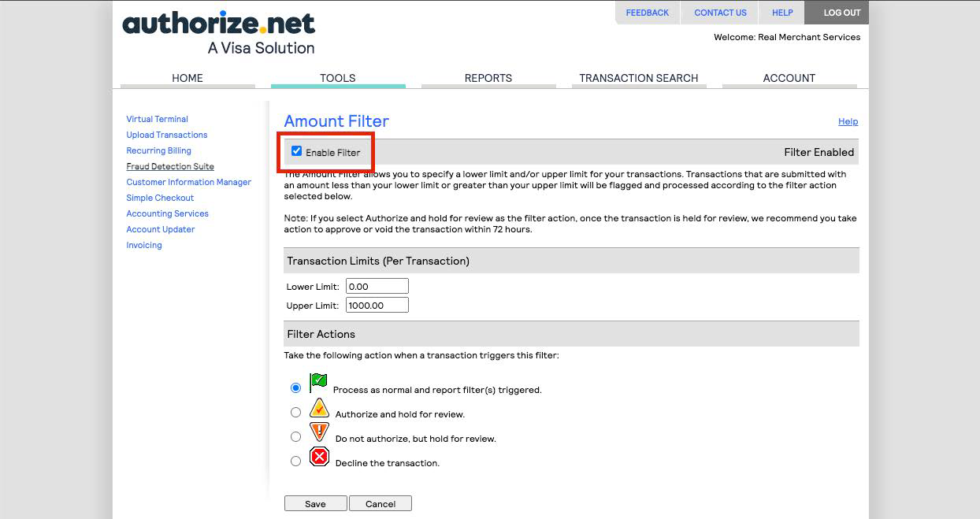
Task: Focus the Upper Limit input field
Action: click(377, 305)
